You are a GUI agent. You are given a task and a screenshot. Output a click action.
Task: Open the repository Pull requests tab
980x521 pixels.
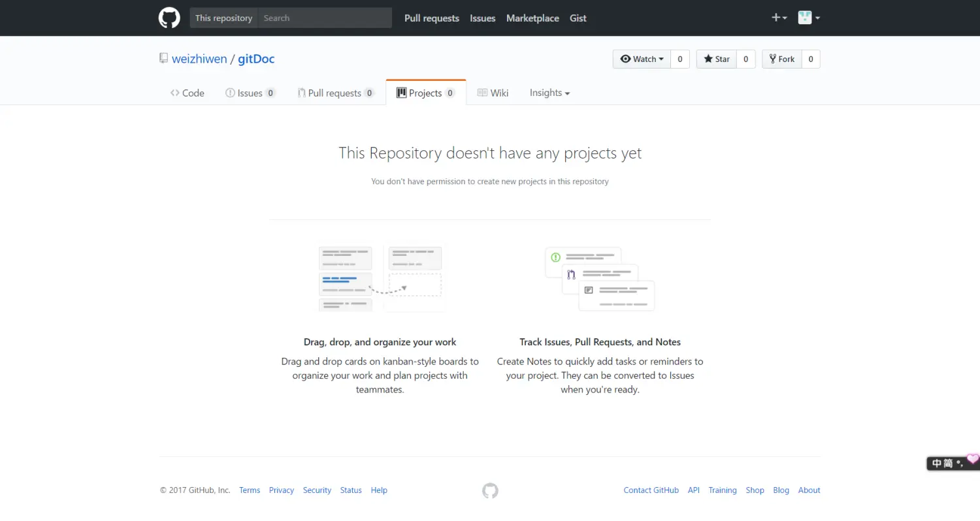(336, 93)
